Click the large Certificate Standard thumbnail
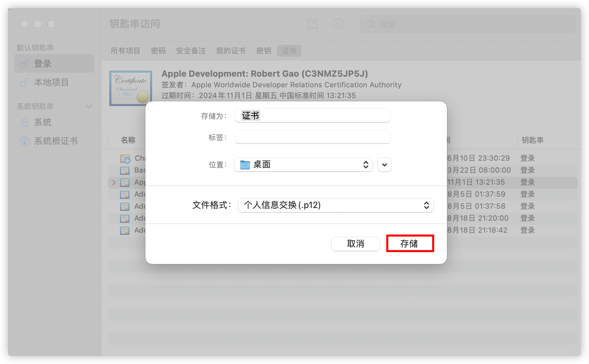The height and width of the screenshot is (364, 589). click(131, 88)
